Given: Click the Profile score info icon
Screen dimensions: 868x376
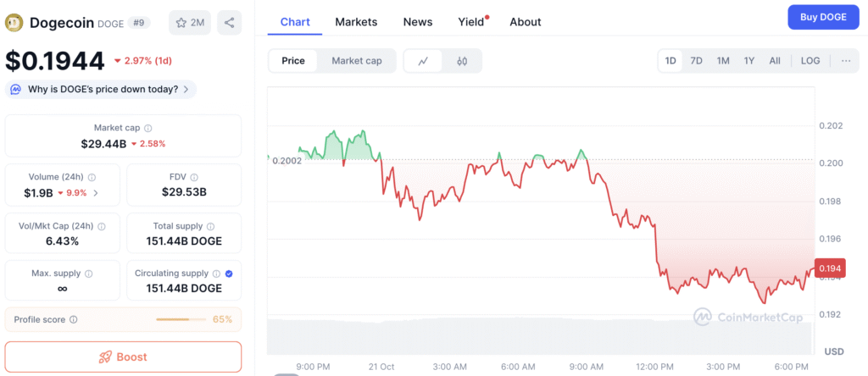Looking at the screenshot, I should [x=74, y=319].
